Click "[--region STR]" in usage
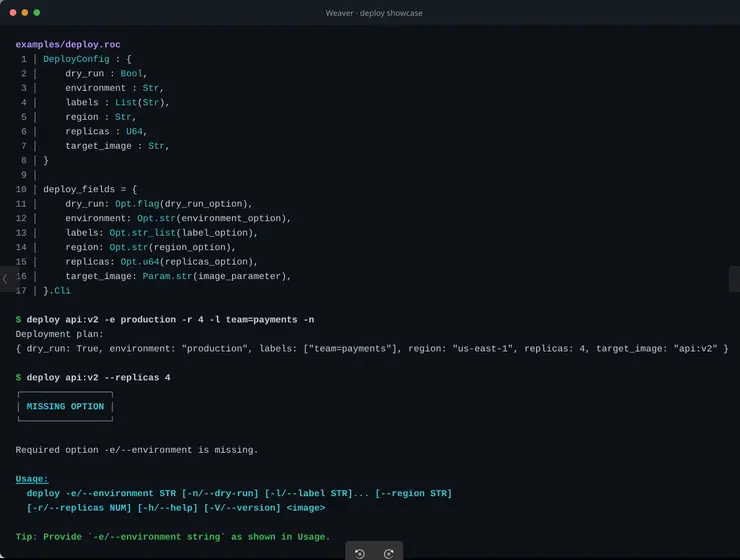 413,493
